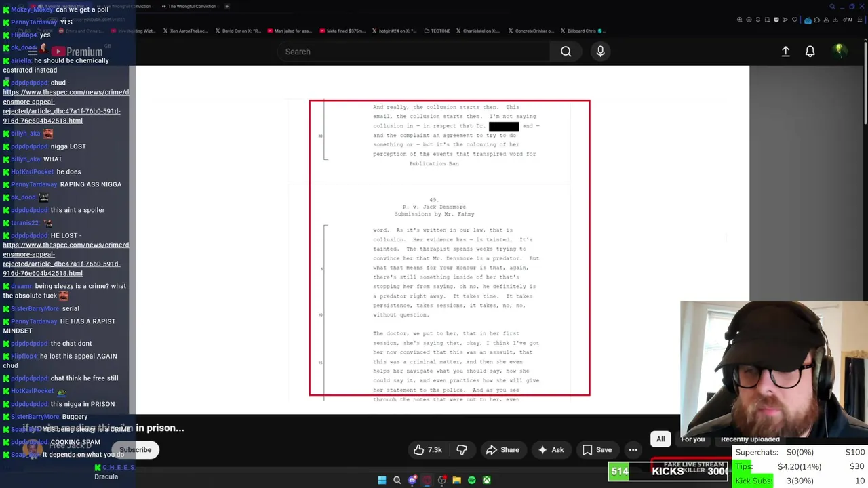Screen dimensions: 868x488
Task: Open second thespec.com link after HE LOST
Action: point(65,259)
